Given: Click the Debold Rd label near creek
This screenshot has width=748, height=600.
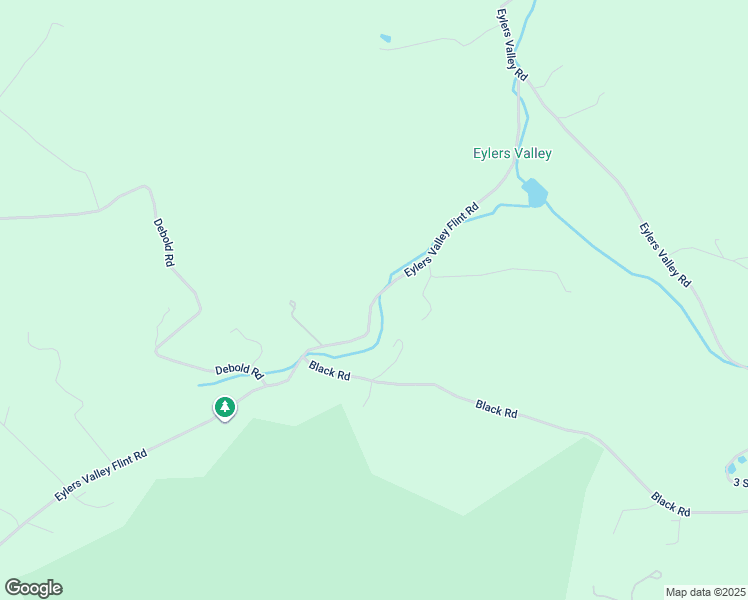Looking at the screenshot, I should tap(239, 372).
